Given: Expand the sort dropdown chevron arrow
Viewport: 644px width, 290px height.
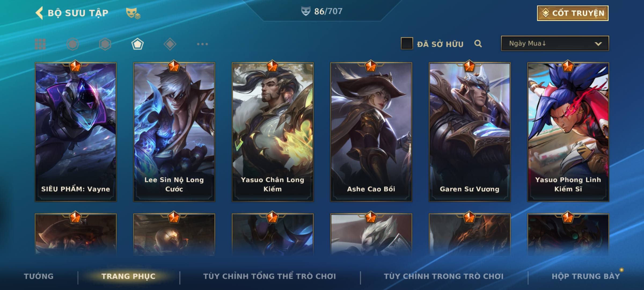Looking at the screenshot, I should click(598, 44).
